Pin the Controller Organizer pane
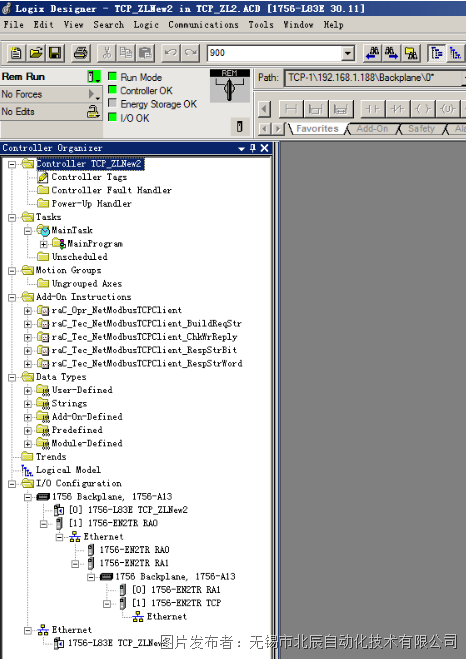Viewport: 466px width, 659px height. point(253,148)
